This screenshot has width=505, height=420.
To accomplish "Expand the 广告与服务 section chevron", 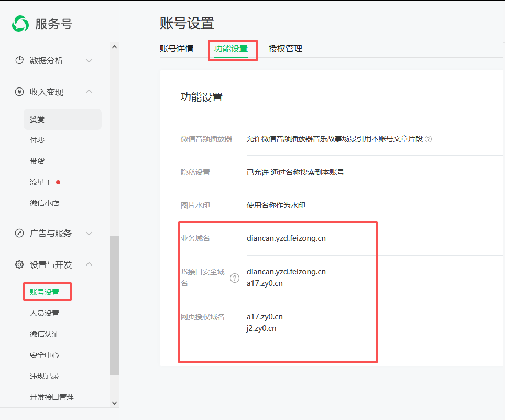I will click(x=89, y=233).
